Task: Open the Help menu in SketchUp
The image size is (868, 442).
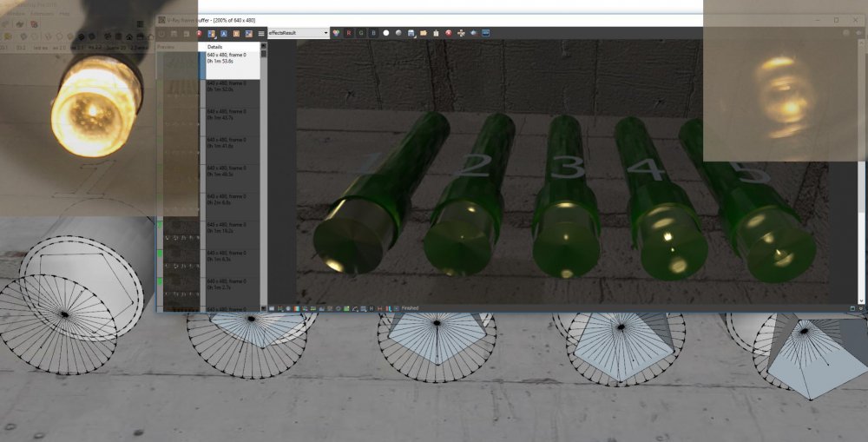Action: tap(64, 14)
